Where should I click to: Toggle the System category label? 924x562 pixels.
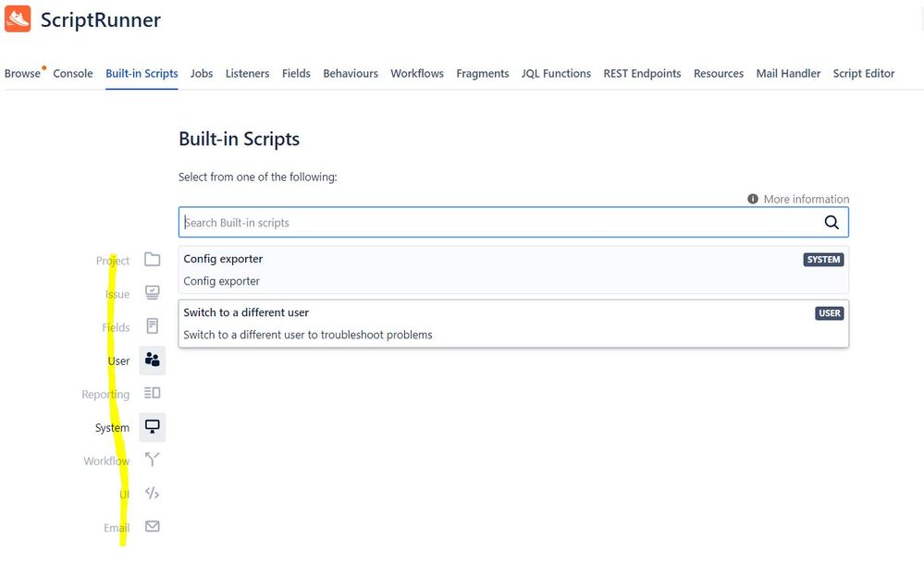tap(112, 428)
